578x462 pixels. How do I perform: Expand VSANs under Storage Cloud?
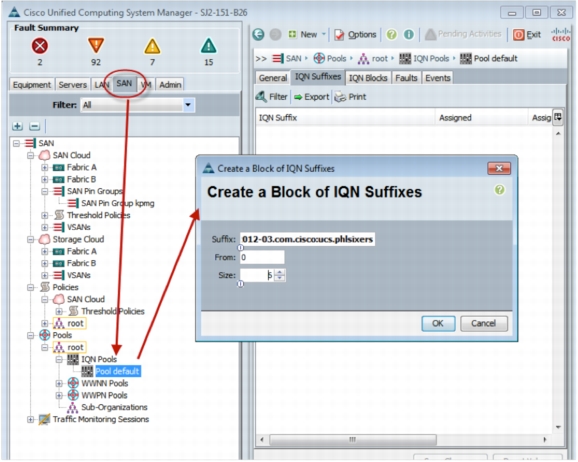[x=45, y=275]
